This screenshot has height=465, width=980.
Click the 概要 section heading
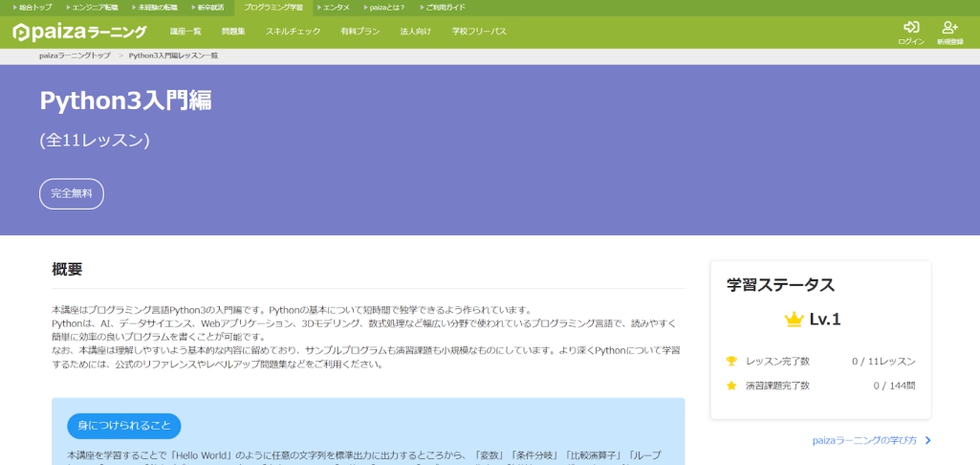[67, 270]
